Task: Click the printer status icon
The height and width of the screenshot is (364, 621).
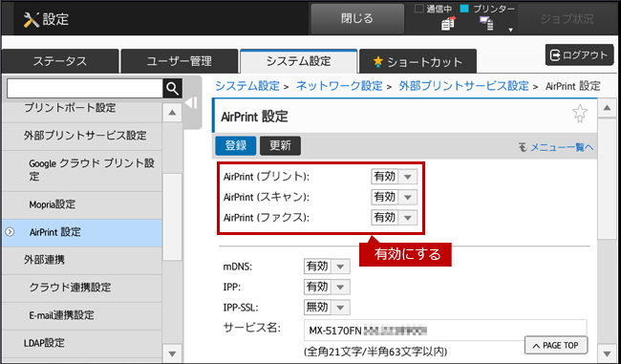Action: [486, 24]
